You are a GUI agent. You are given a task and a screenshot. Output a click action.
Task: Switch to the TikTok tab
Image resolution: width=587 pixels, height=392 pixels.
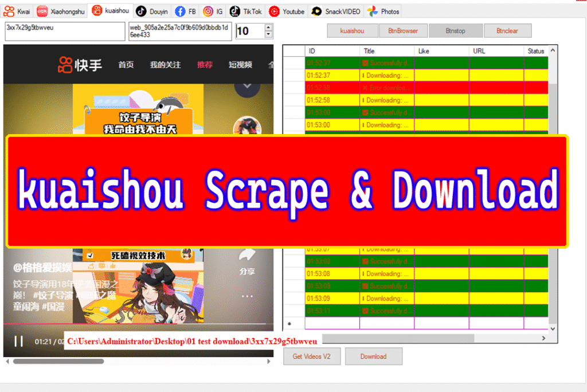pos(245,11)
